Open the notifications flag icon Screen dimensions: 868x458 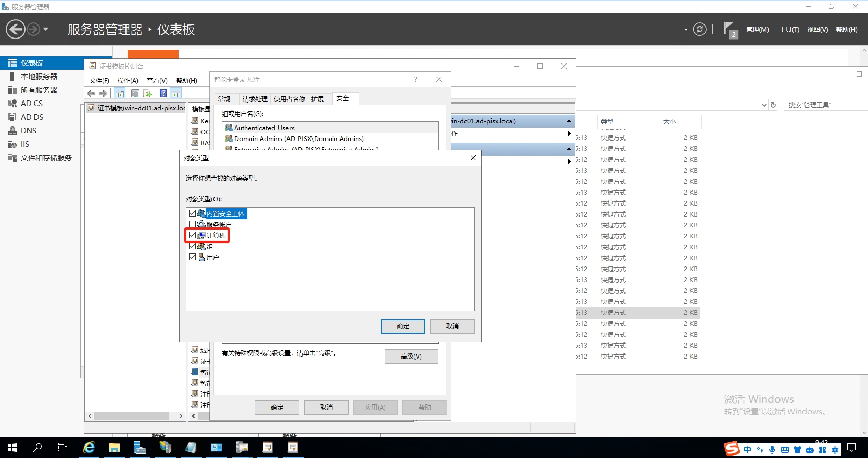click(x=728, y=29)
